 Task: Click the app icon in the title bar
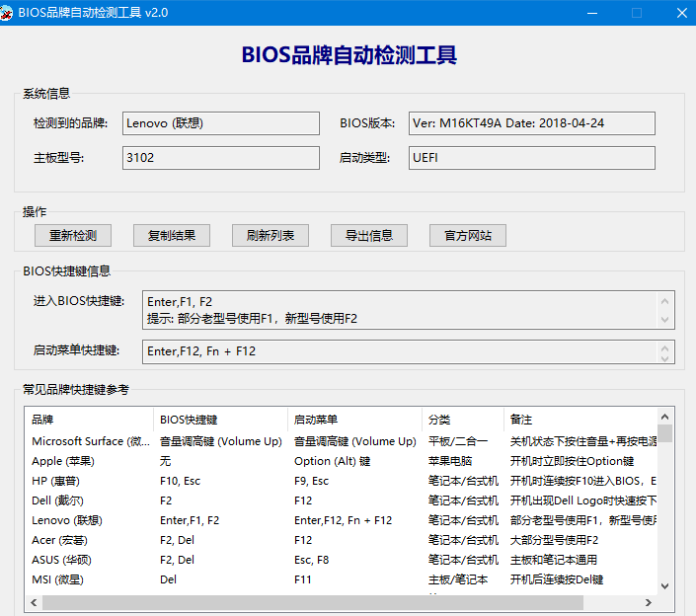click(x=9, y=12)
